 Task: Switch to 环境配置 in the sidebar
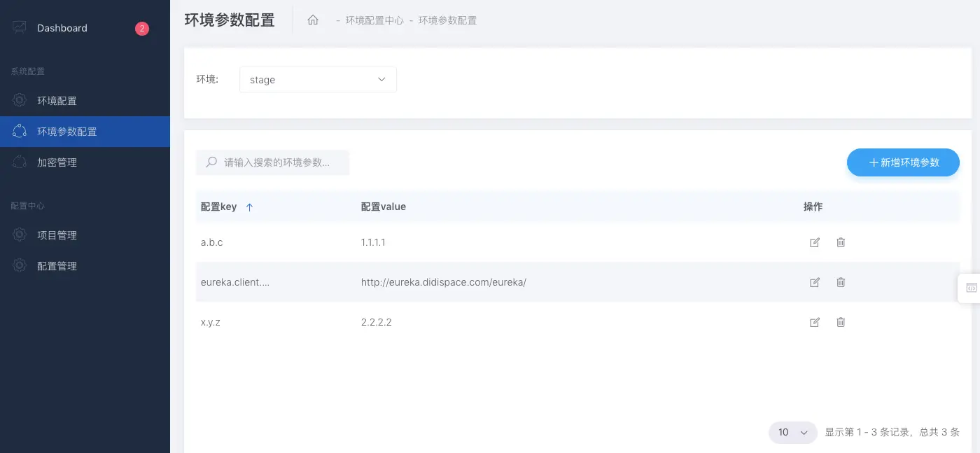pos(57,100)
